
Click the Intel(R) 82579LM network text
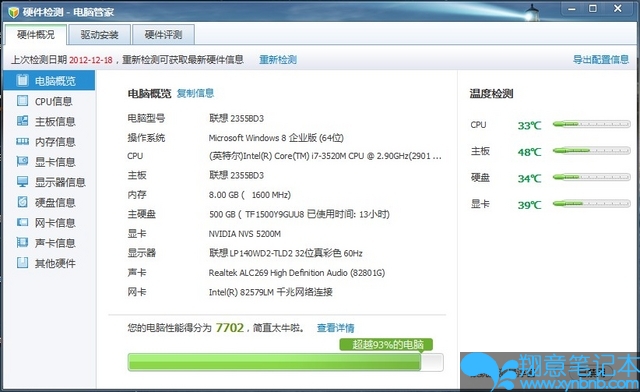[x=271, y=292]
